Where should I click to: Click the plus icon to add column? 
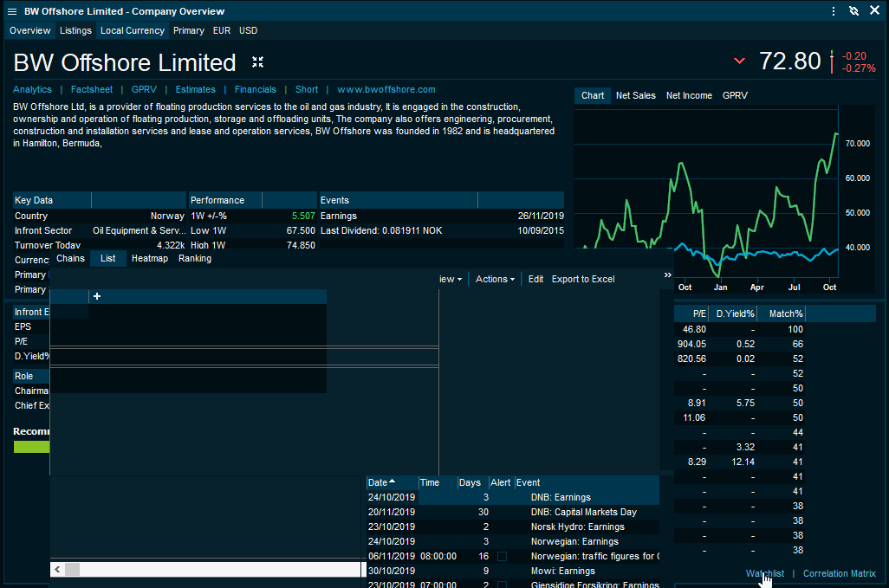[97, 296]
